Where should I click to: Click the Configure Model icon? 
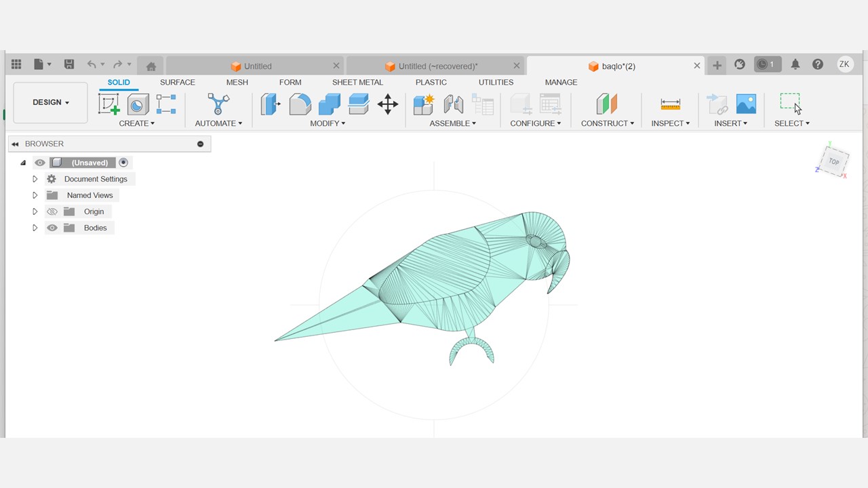tap(521, 104)
